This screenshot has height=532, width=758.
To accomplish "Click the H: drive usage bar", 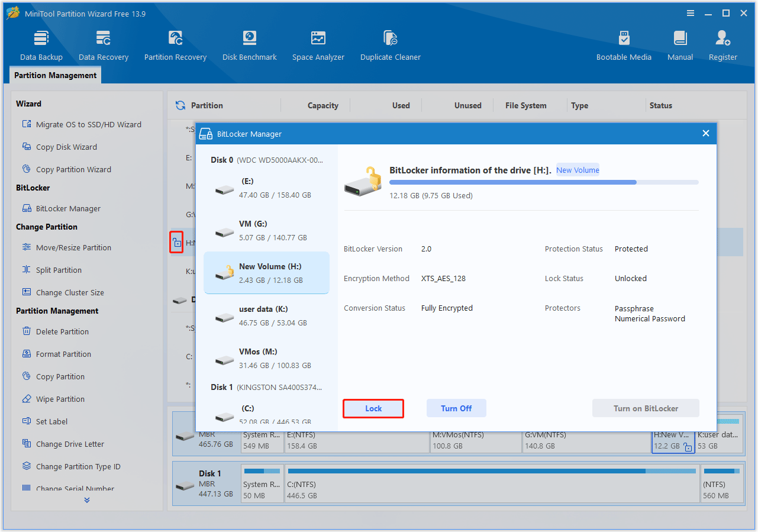I will tap(544, 182).
